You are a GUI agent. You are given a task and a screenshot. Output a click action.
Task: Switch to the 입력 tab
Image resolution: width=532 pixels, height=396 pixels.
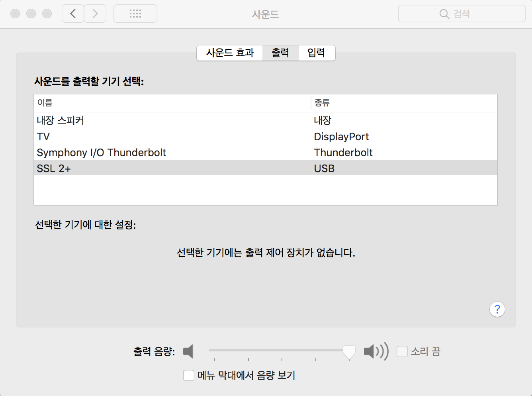(x=317, y=53)
